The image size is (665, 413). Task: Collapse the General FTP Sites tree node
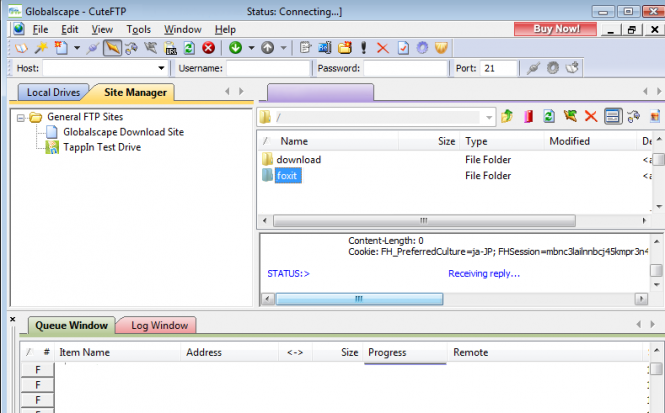[x=20, y=118]
